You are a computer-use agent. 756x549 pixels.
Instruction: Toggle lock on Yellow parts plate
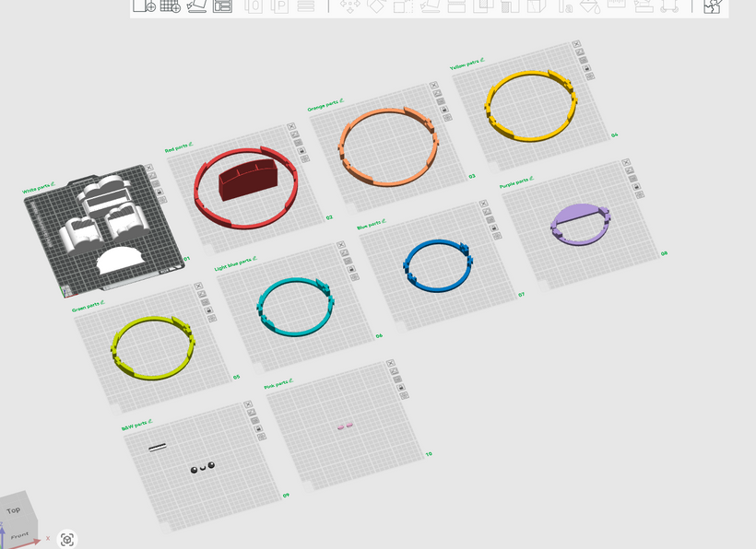(587, 71)
